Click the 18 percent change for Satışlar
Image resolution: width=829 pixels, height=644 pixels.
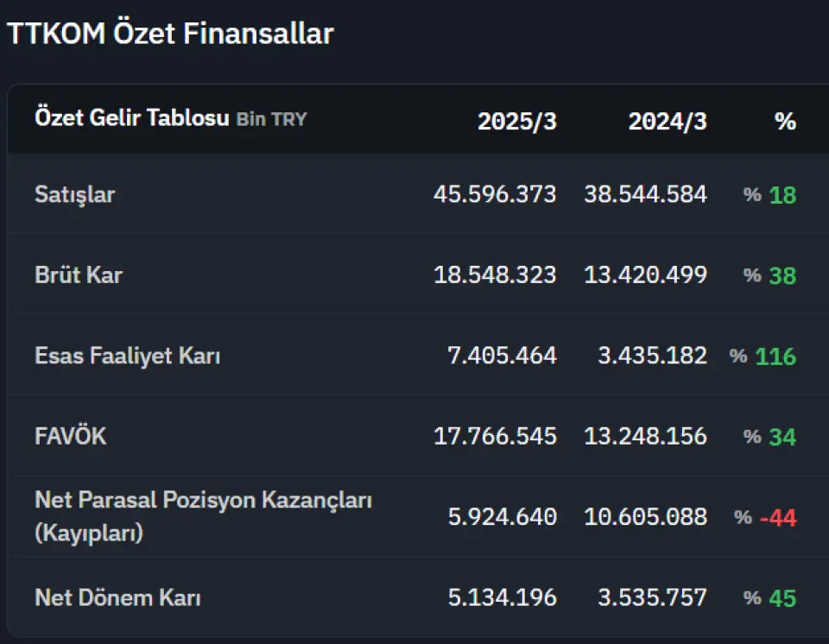pyautogui.click(x=782, y=195)
